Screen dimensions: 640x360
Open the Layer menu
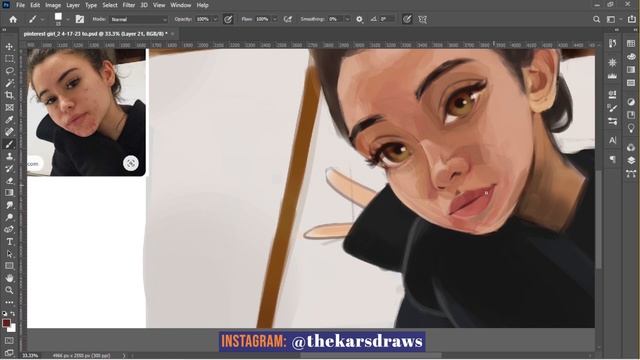73,5
